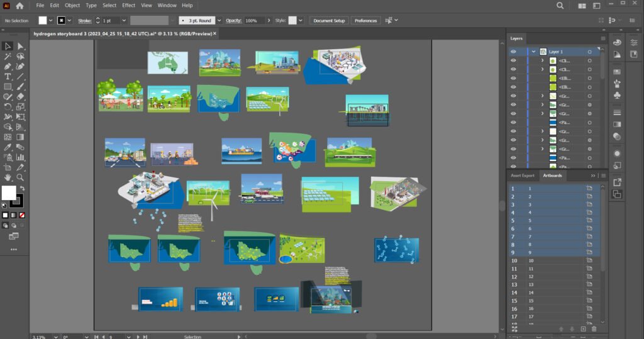Screen dimensions: 644x339
Task: Click the Document Setup button
Action: 329,21
